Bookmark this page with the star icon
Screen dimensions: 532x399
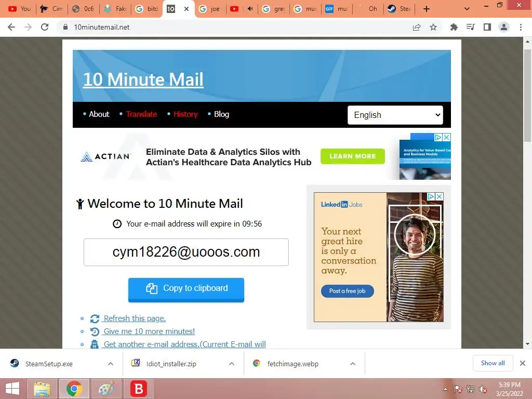pyautogui.click(x=433, y=27)
